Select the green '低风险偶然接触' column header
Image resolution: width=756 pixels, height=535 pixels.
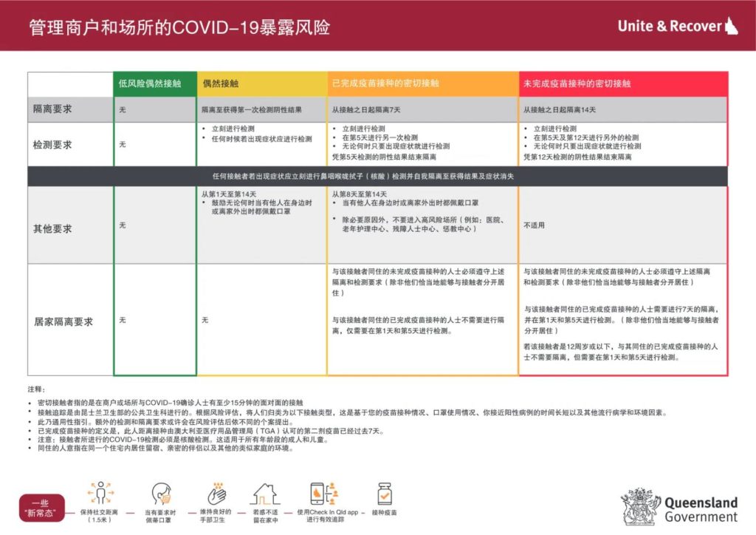click(x=155, y=84)
